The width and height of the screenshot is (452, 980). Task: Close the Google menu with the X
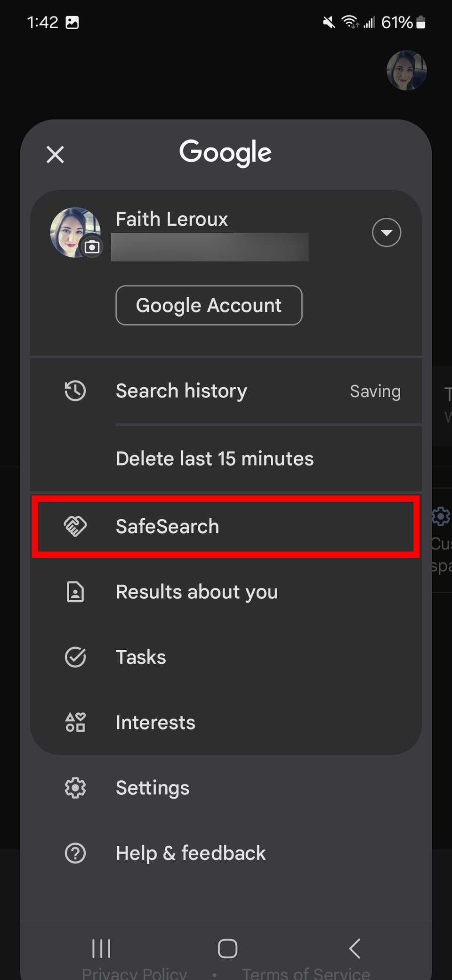[x=55, y=155]
